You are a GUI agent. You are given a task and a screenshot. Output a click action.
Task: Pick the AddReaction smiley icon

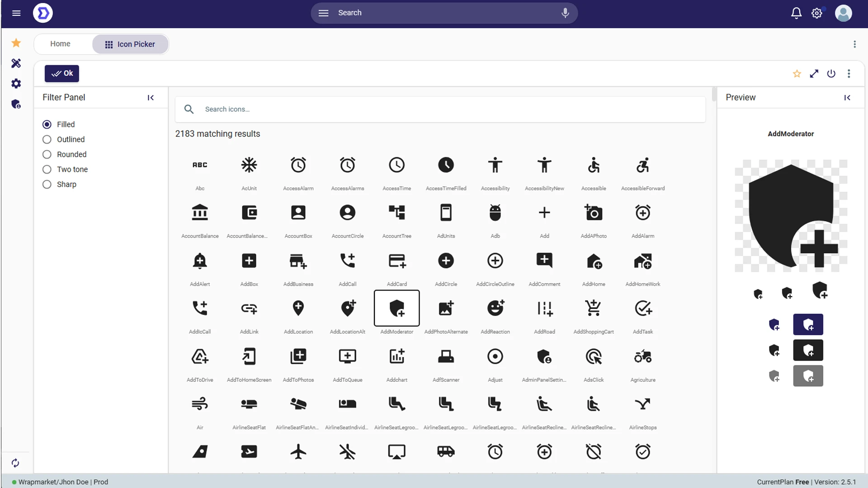pyautogui.click(x=495, y=308)
